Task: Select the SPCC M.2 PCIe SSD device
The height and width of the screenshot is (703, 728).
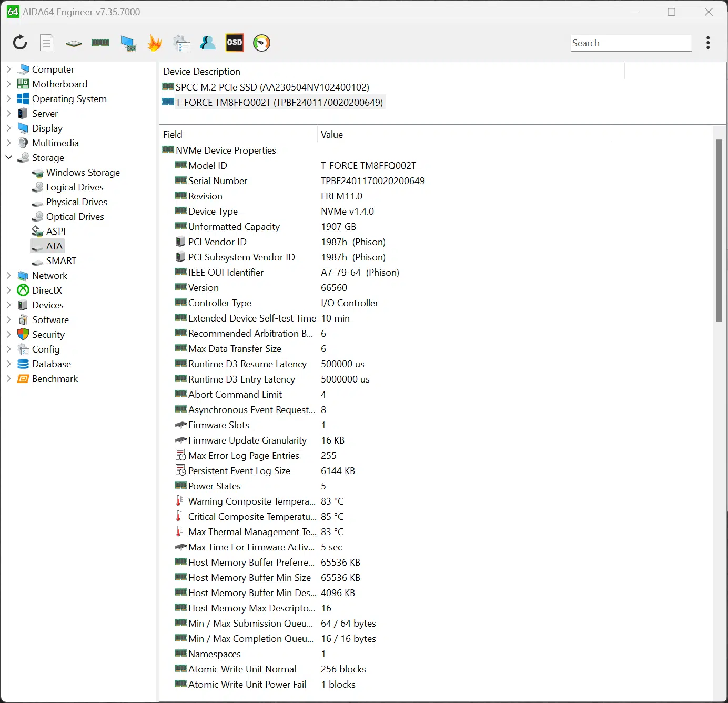Action: point(266,87)
